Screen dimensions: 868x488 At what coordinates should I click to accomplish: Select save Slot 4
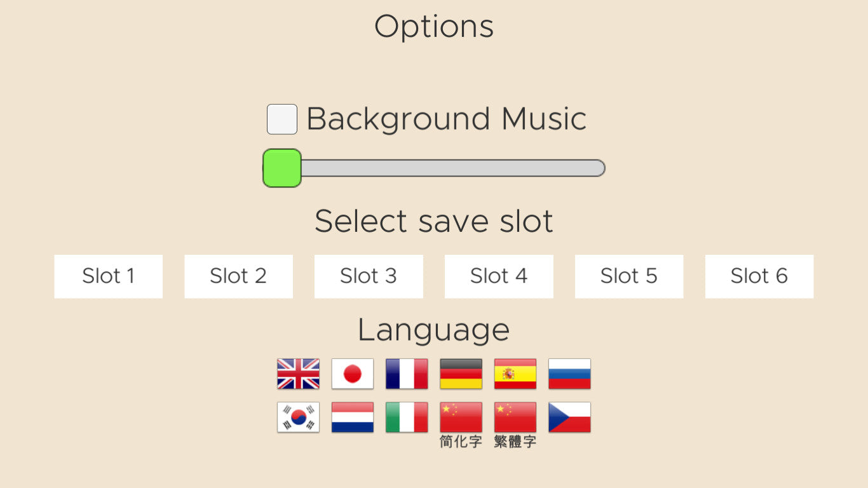tap(499, 276)
